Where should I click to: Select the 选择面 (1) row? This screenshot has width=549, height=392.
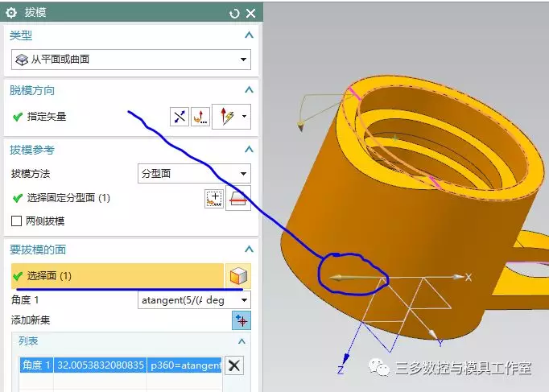click(x=118, y=276)
